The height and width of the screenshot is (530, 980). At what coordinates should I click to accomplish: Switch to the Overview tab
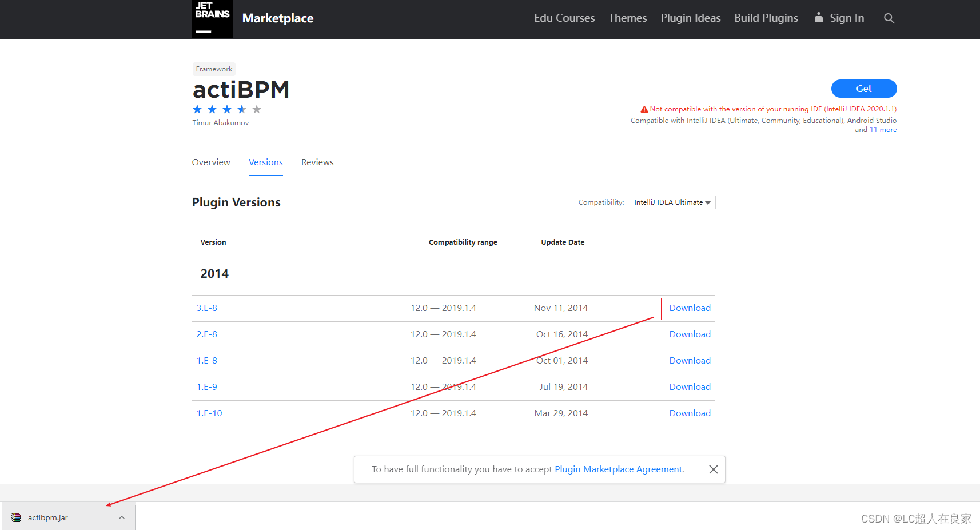211,162
